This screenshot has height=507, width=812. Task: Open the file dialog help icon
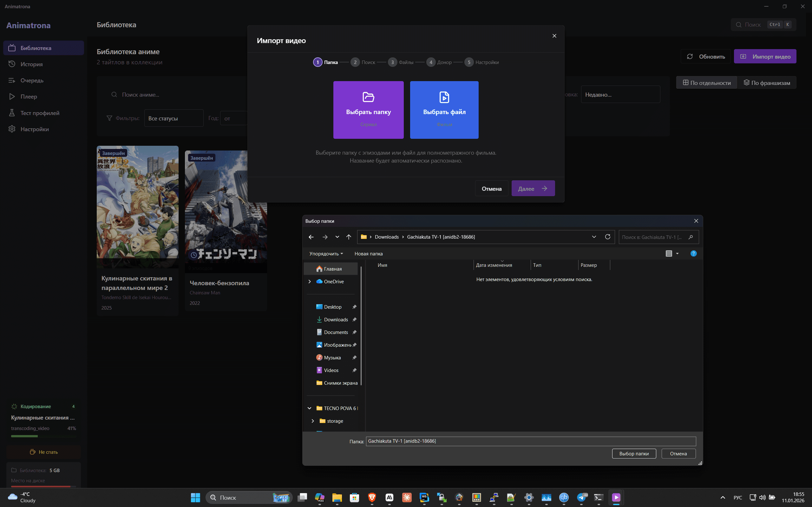tap(693, 253)
